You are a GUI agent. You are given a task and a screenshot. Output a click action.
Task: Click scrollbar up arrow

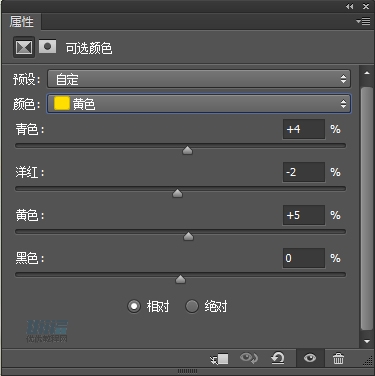click(x=367, y=73)
